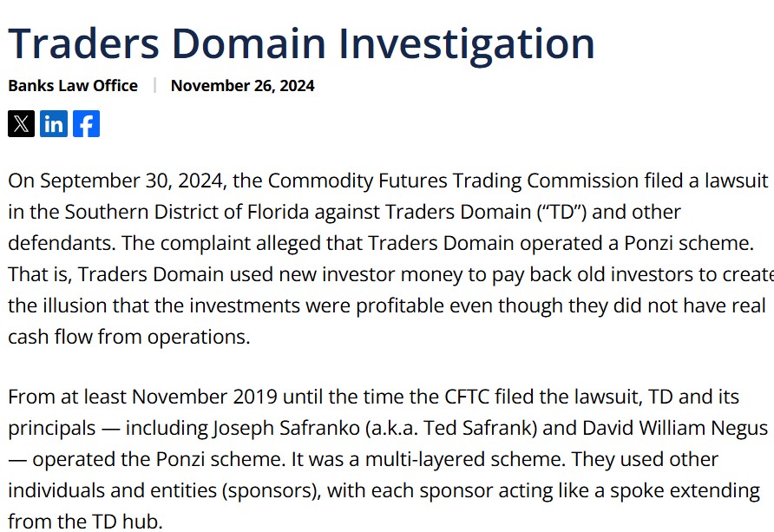This screenshot has width=774, height=532.
Task: Click the "September 30, 2024" date text
Action: point(131,181)
